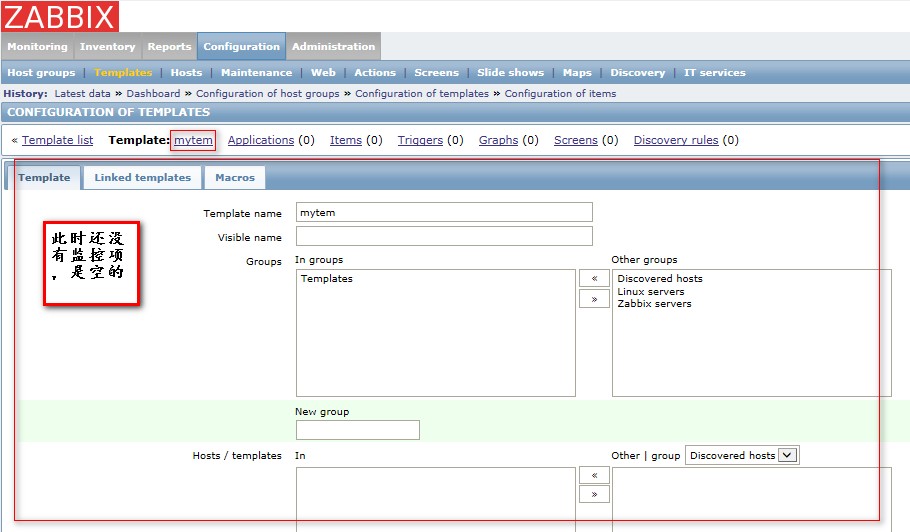The width and height of the screenshot is (910, 532).
Task: Open the Actions submenu item
Action: click(375, 73)
